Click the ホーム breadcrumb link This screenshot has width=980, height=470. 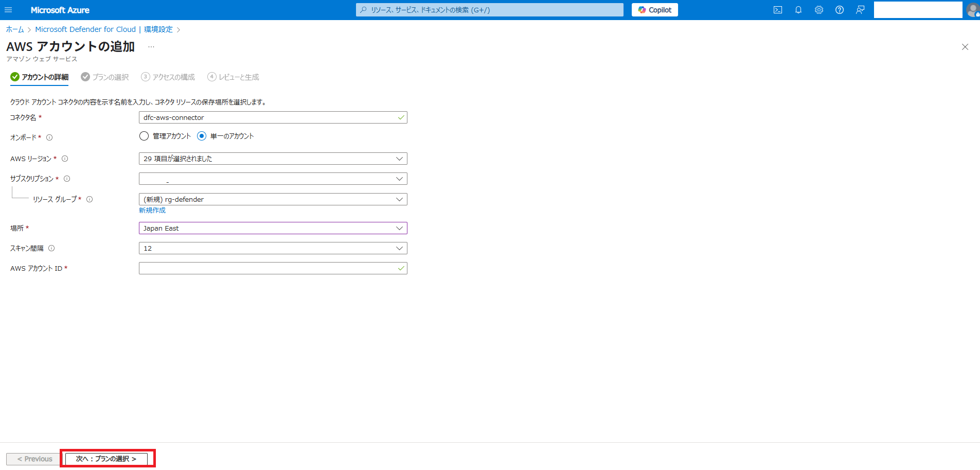(15, 29)
